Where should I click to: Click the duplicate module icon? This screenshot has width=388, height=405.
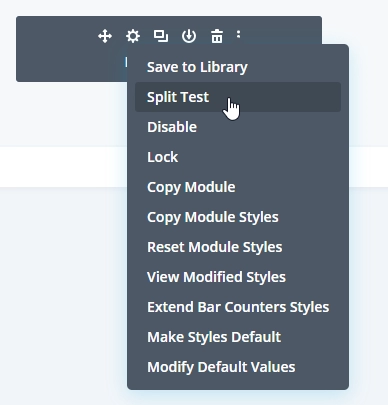(161, 36)
